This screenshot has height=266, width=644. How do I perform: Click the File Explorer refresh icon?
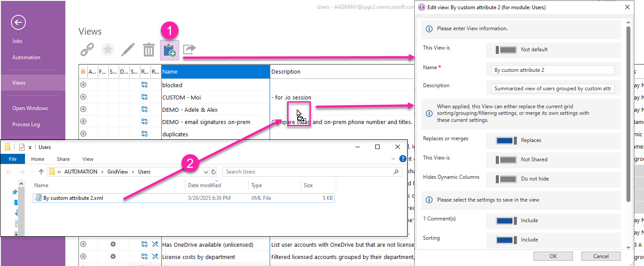point(213,172)
